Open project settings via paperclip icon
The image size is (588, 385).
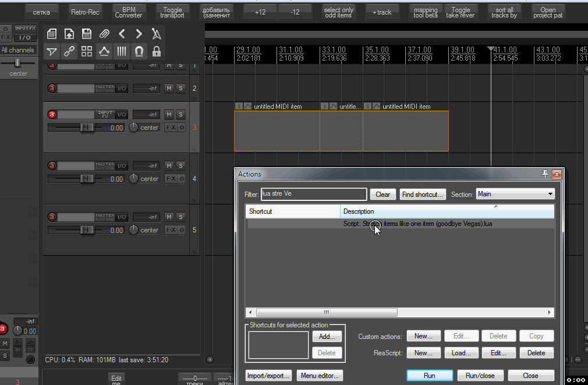click(x=104, y=34)
